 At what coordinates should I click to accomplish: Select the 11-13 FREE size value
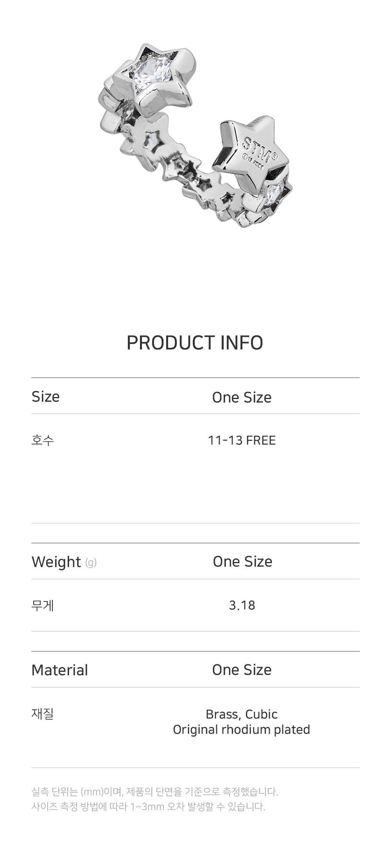point(242,440)
